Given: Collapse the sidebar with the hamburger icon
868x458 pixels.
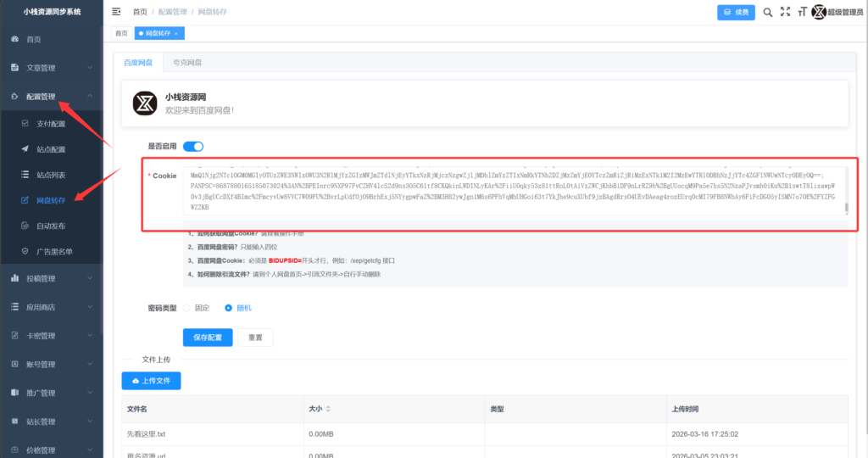Looking at the screenshot, I should 116,12.
